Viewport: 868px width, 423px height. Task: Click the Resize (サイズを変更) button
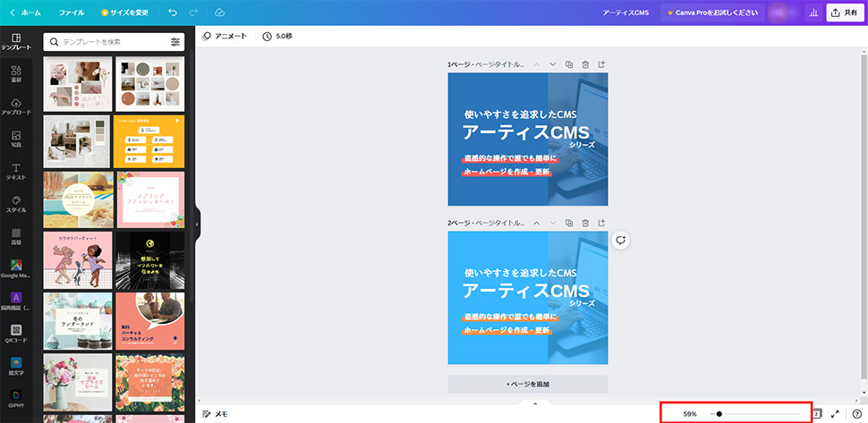124,13
